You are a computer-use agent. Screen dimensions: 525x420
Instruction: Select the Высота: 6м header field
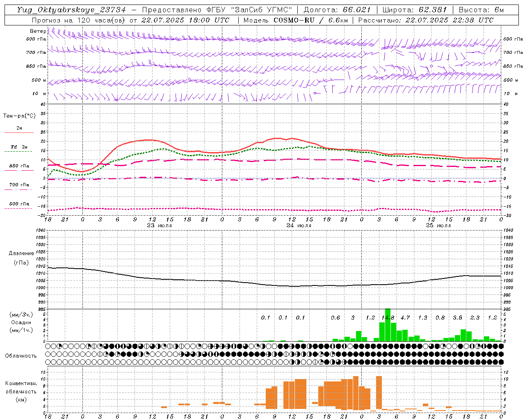481,10
